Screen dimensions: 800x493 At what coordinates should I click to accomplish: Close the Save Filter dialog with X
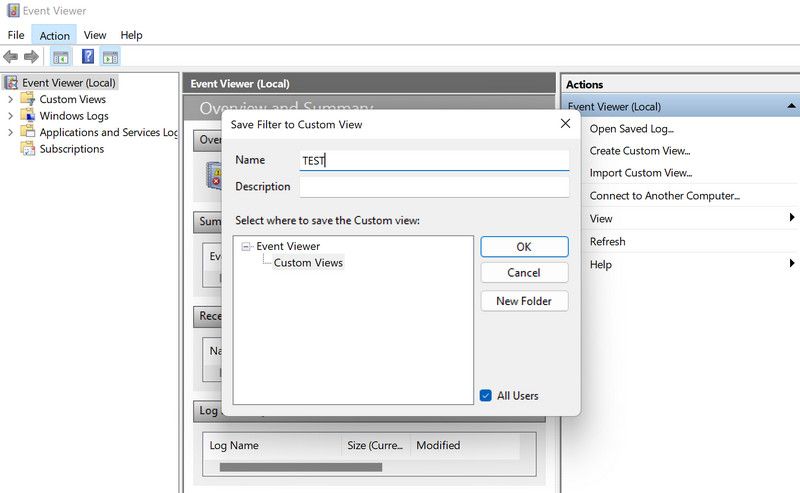coord(565,124)
